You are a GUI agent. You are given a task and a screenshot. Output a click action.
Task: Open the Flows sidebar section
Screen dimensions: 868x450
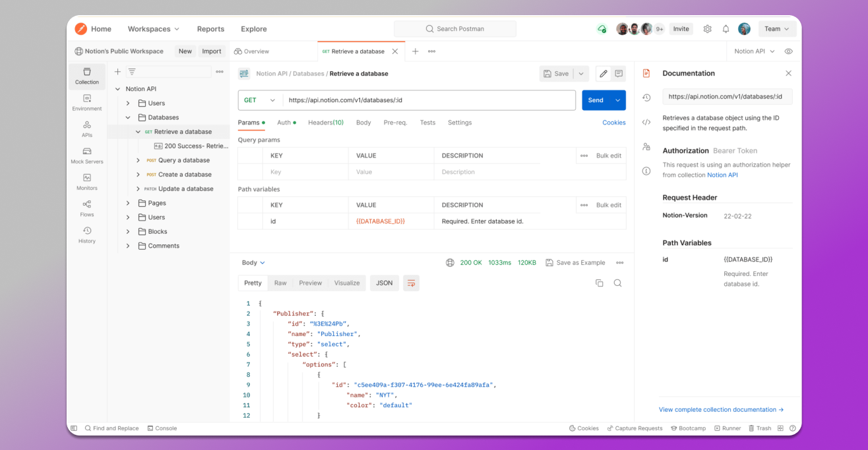[x=86, y=208]
